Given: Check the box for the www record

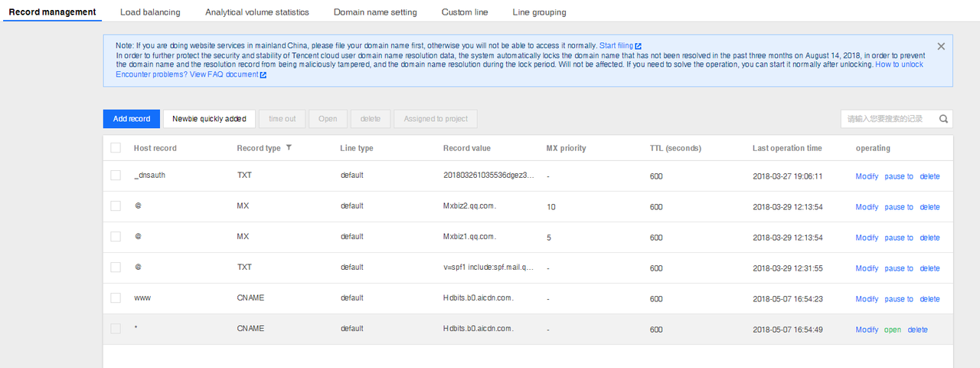Looking at the screenshot, I should pos(116,298).
